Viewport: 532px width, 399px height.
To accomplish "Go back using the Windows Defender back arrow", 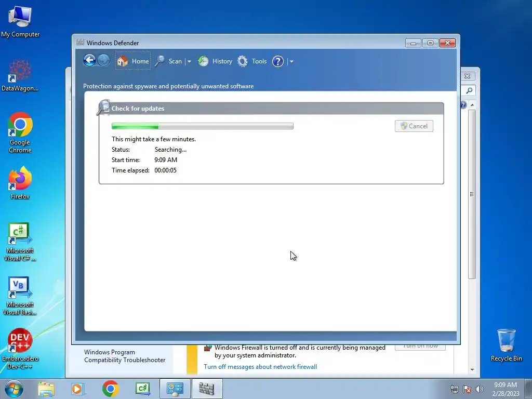I will pos(89,61).
